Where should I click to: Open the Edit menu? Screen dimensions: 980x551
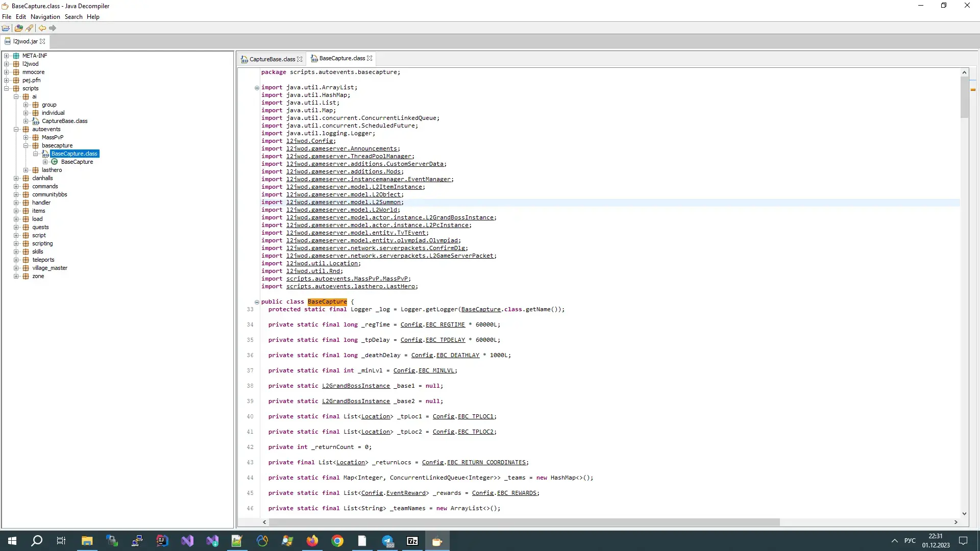pos(21,17)
